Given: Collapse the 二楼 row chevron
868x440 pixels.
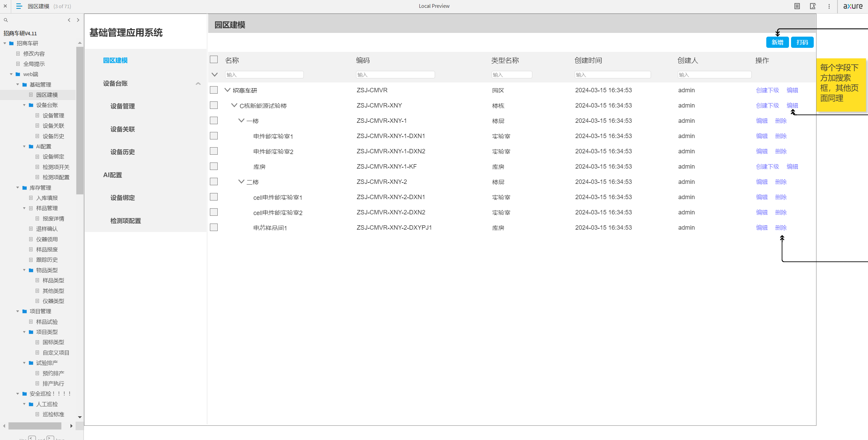Looking at the screenshot, I should tap(241, 181).
